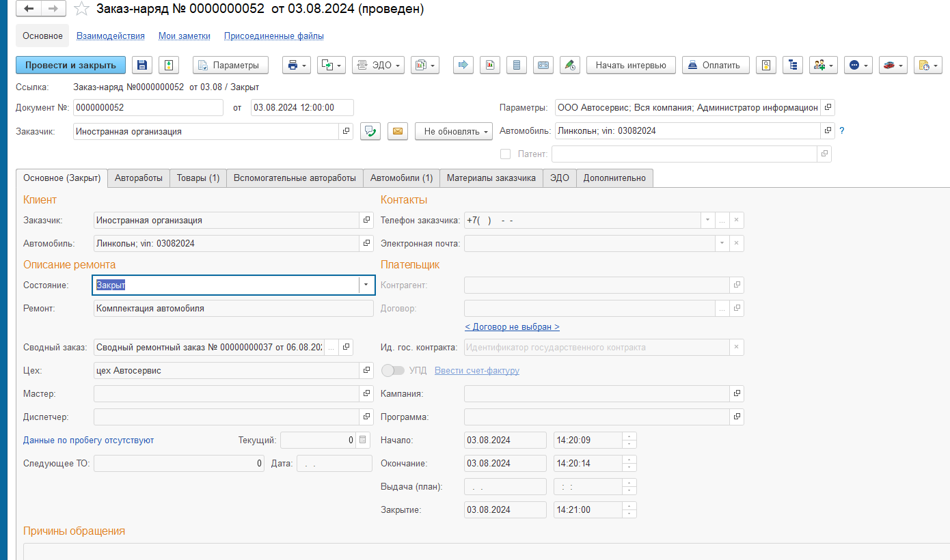Expand the Состояние dropdown arrow
The height and width of the screenshot is (560, 950).
366,285
